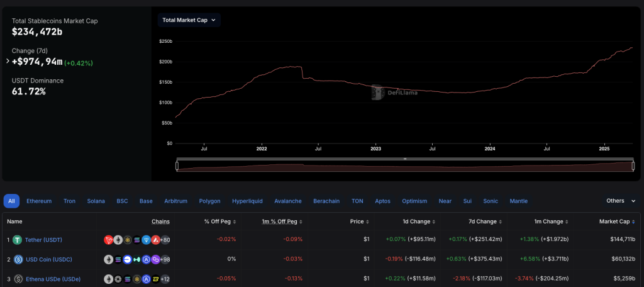Viewport: 644px width, 287px height.
Task: Click the Arbitrum chain icon in Ethena row
Action: [x=146, y=279]
